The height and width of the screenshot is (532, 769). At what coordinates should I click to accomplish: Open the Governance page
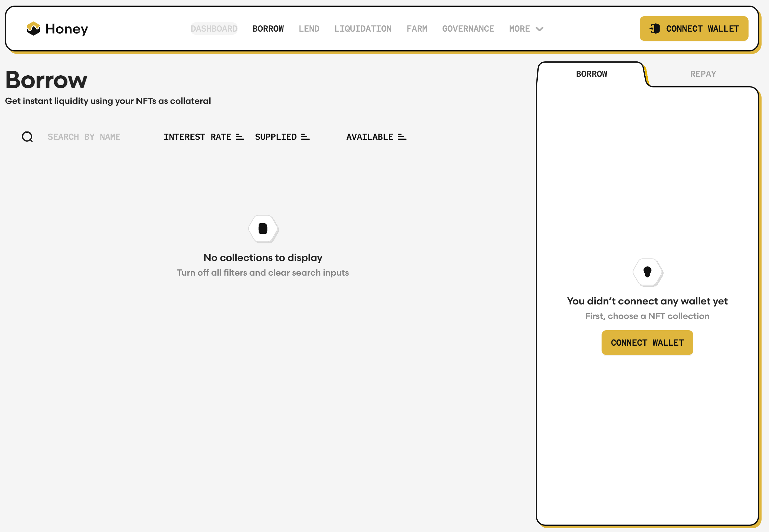tap(468, 29)
